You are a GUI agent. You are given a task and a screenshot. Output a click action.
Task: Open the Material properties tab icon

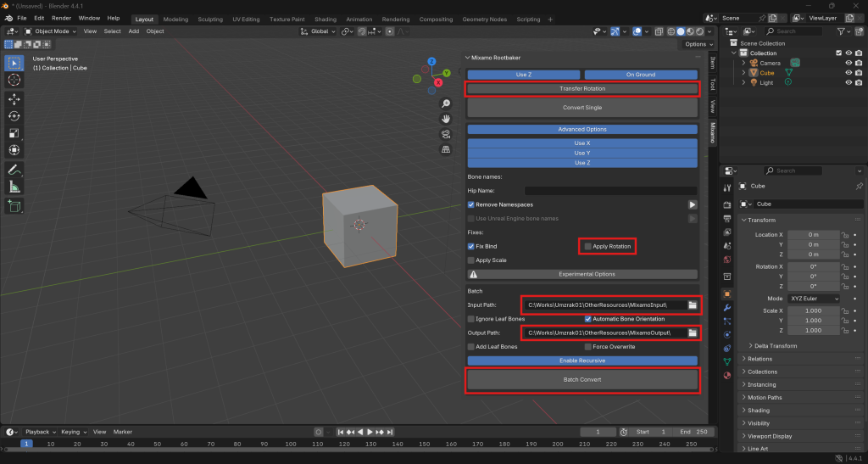coord(727,376)
